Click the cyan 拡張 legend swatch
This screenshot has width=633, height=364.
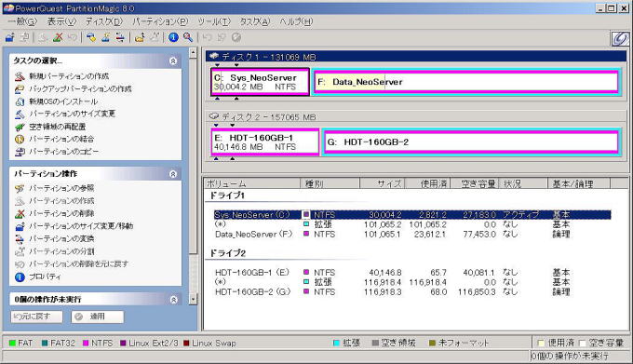click(x=336, y=343)
